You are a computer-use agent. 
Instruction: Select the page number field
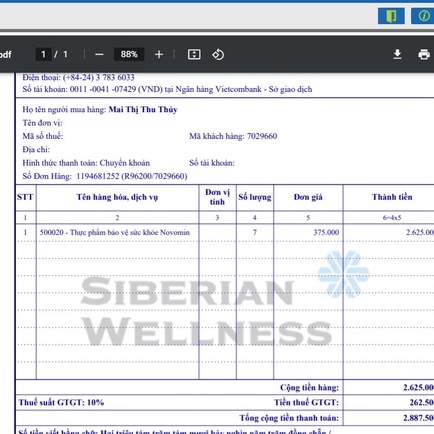coord(43,54)
